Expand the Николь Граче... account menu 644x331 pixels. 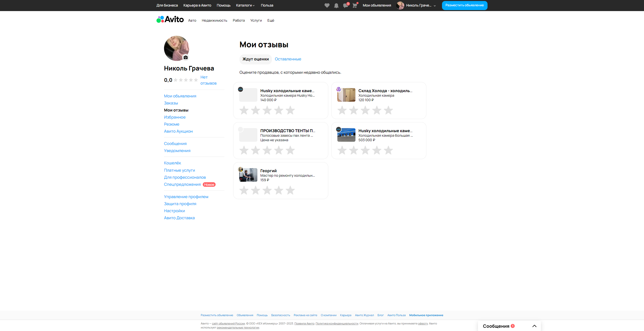(421, 6)
